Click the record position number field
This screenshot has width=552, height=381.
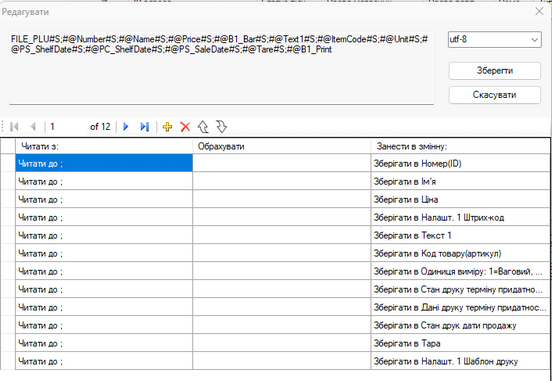click(x=67, y=127)
